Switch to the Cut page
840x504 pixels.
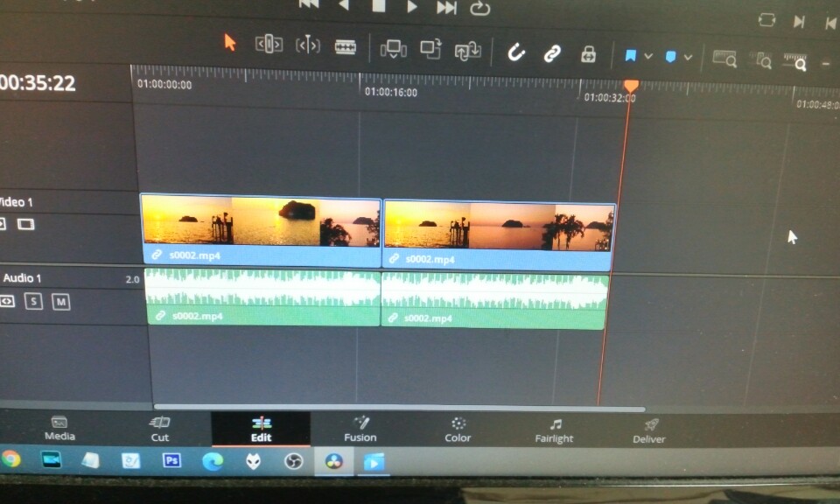[159, 429]
